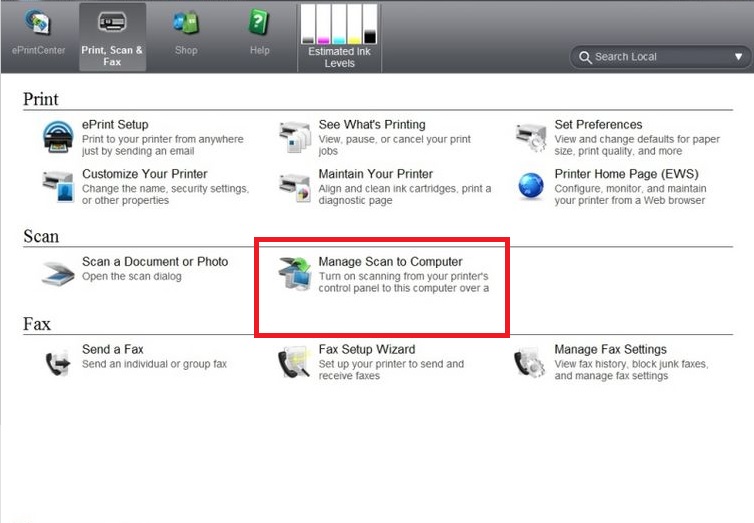
Task: Select the Print, Scan & Fax icon
Action: [112, 22]
